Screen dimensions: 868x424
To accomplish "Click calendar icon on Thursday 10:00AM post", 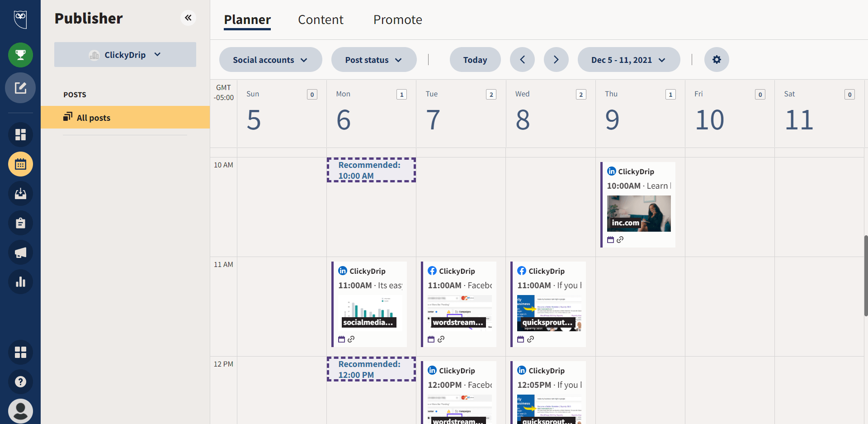I will pos(610,240).
